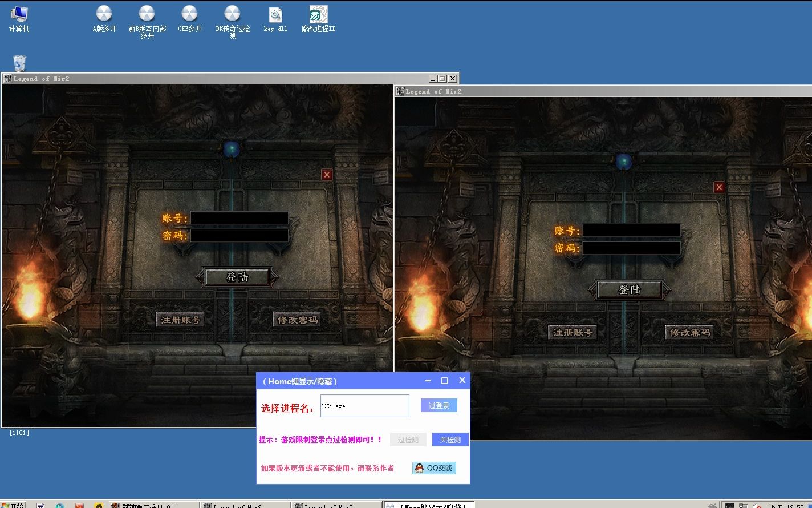Focus the 密码 field in left game window
This screenshot has width=812, height=508.
[239, 236]
